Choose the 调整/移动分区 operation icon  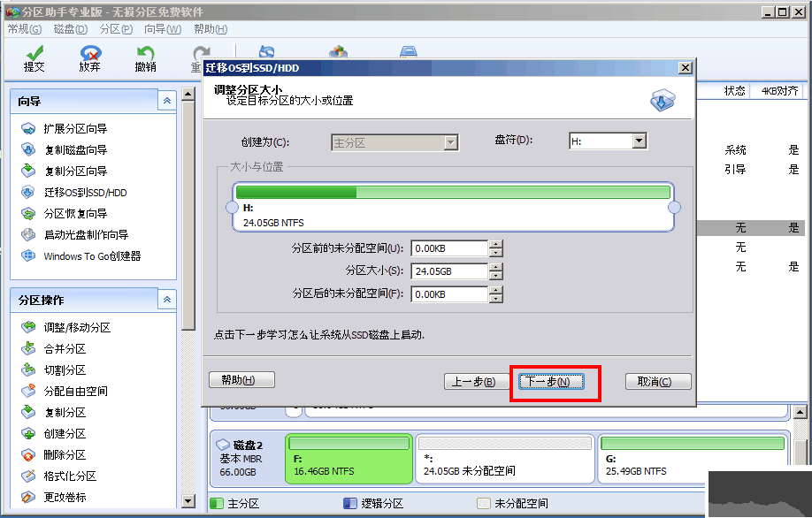click(x=28, y=327)
